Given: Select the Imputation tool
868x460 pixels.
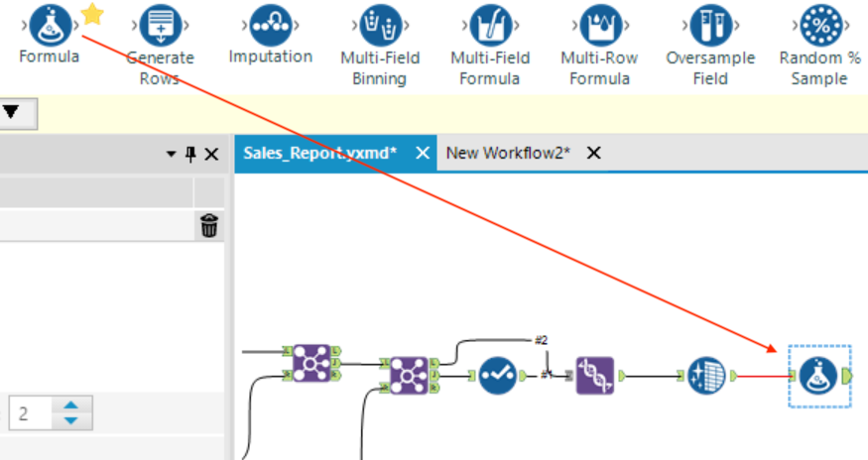Looking at the screenshot, I should coord(270,26).
